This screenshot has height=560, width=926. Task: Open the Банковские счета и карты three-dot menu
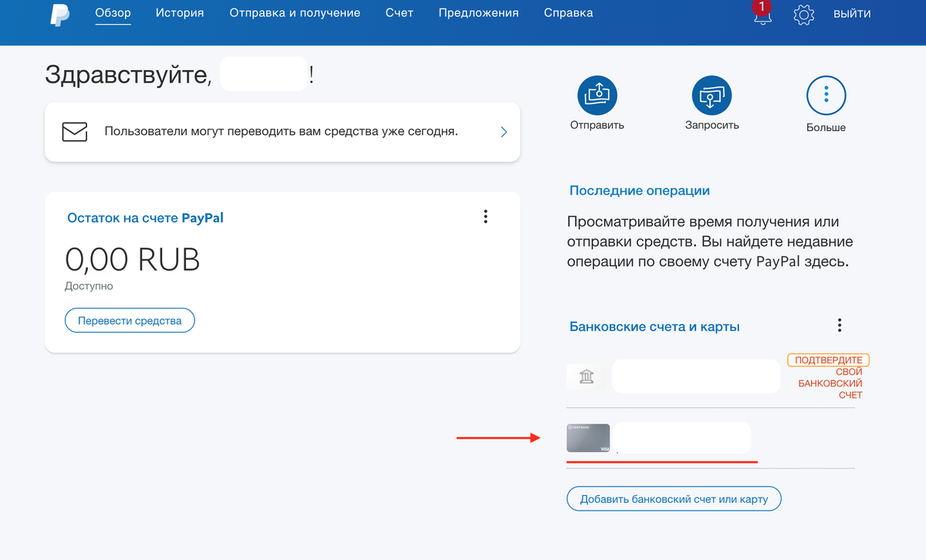click(x=839, y=326)
